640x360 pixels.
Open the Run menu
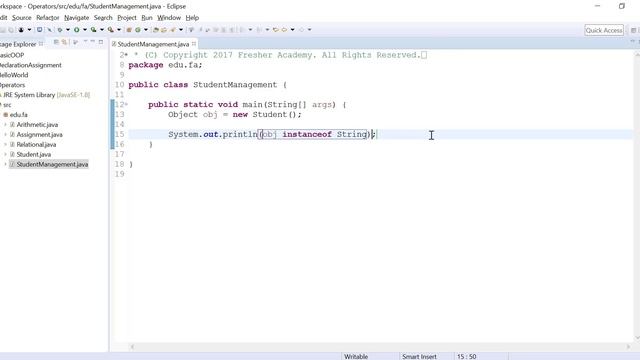(x=147, y=18)
